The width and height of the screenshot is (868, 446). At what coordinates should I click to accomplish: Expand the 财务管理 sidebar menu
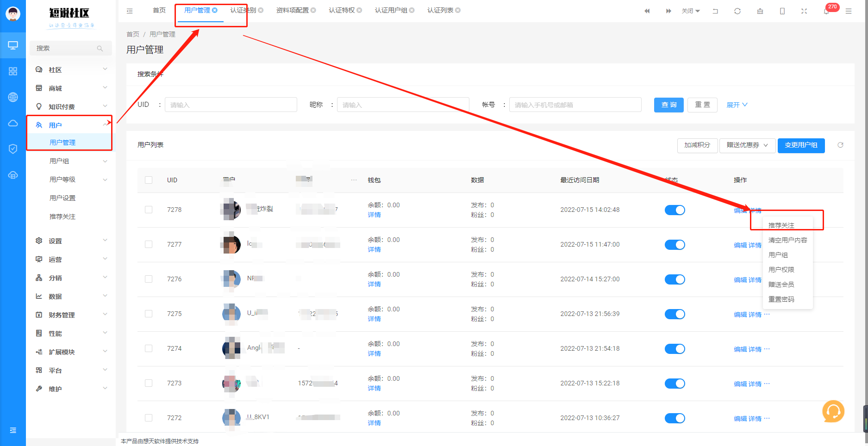pyautogui.click(x=71, y=315)
